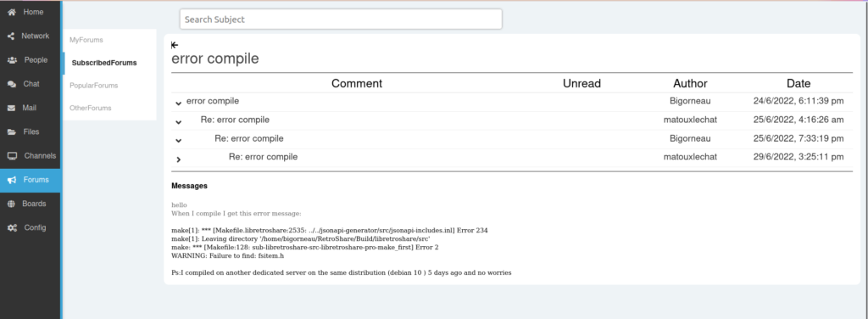
Task: Click the 'hello' message line
Action: [179, 205]
